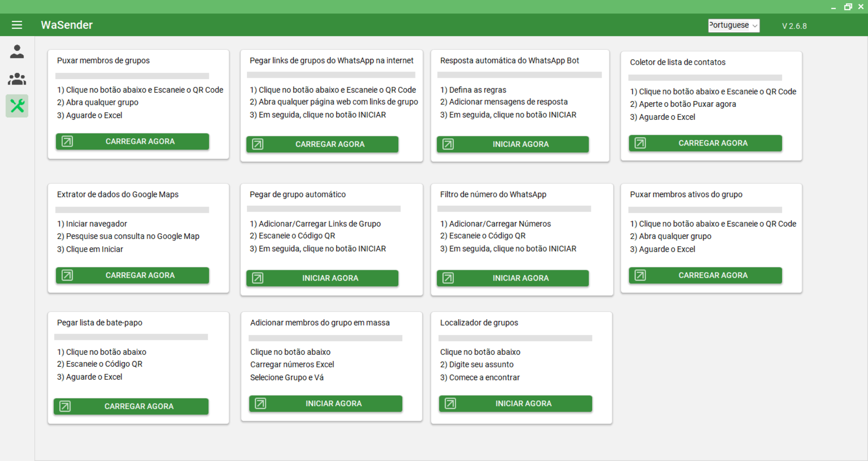Click launch icon in Pegar lista de bate-papo
Image resolution: width=868 pixels, height=461 pixels.
pyautogui.click(x=65, y=406)
